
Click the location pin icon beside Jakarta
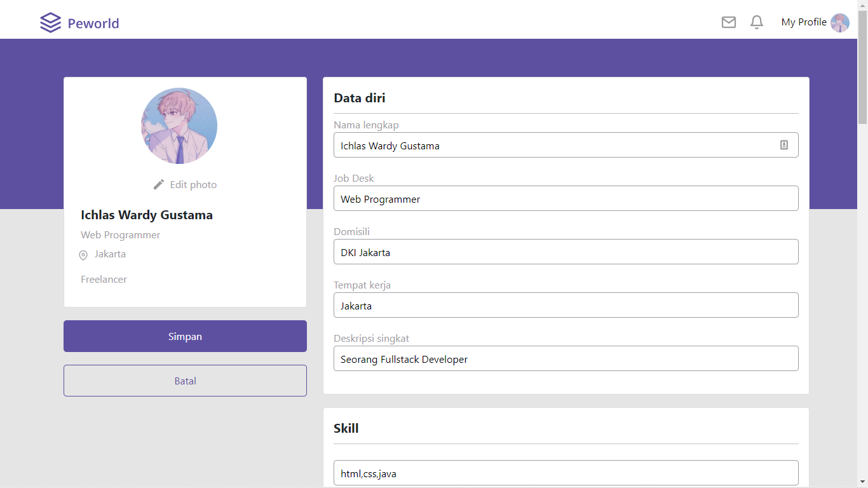coord(83,255)
